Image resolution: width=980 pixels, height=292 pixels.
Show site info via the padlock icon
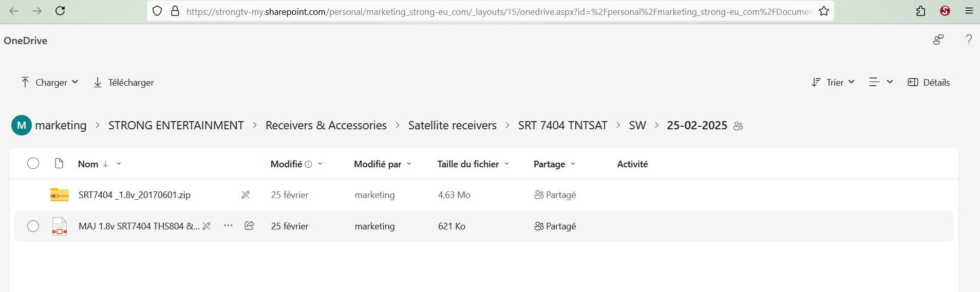(x=175, y=11)
